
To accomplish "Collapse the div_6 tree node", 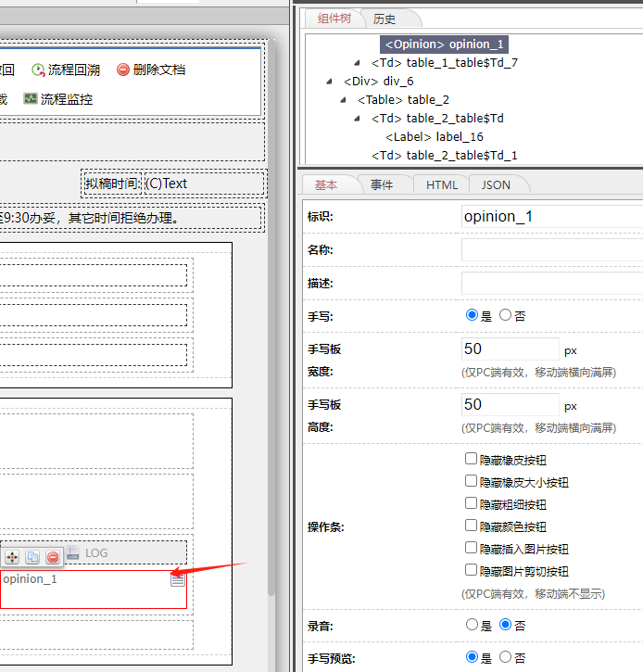I will (329, 81).
